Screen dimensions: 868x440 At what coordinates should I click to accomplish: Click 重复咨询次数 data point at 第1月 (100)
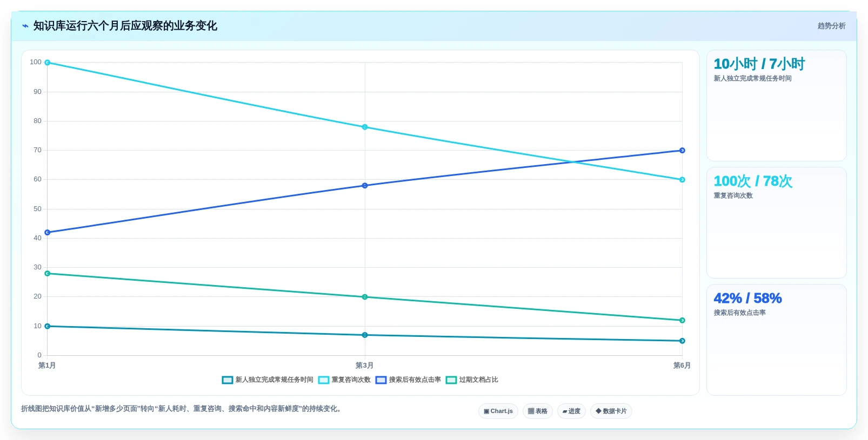pyautogui.click(x=48, y=63)
